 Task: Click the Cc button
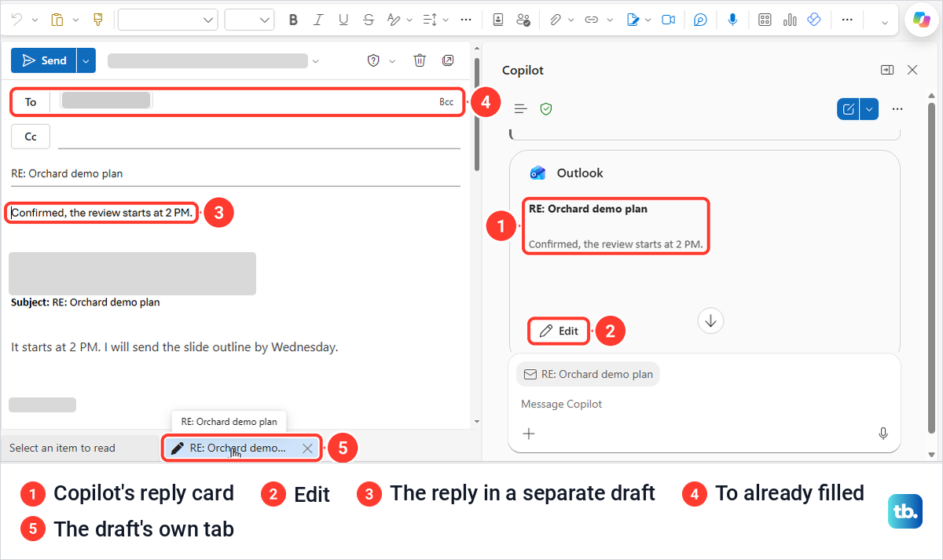click(x=31, y=137)
